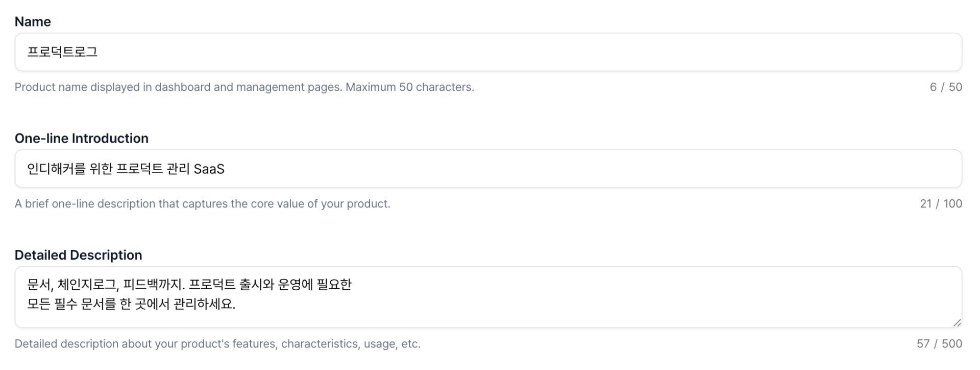Click the word "SaaS" in the introduction
The height and width of the screenshot is (370, 980).
209,169
